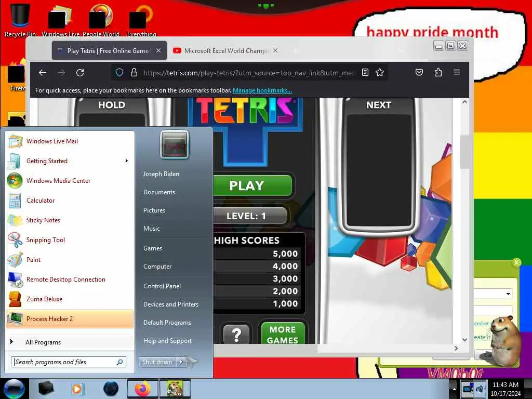This screenshot has width=532, height=399.
Task: Click the Windows Start orb
Action: [14, 389]
